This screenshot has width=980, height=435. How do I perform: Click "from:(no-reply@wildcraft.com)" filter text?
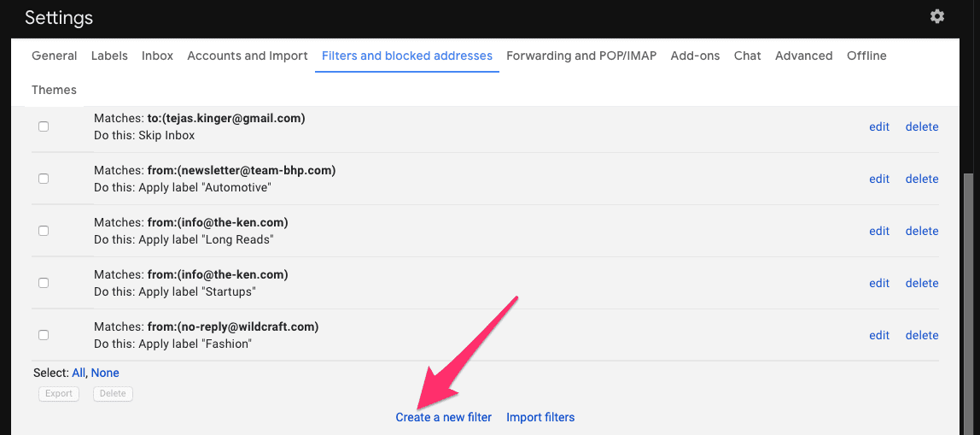point(233,326)
